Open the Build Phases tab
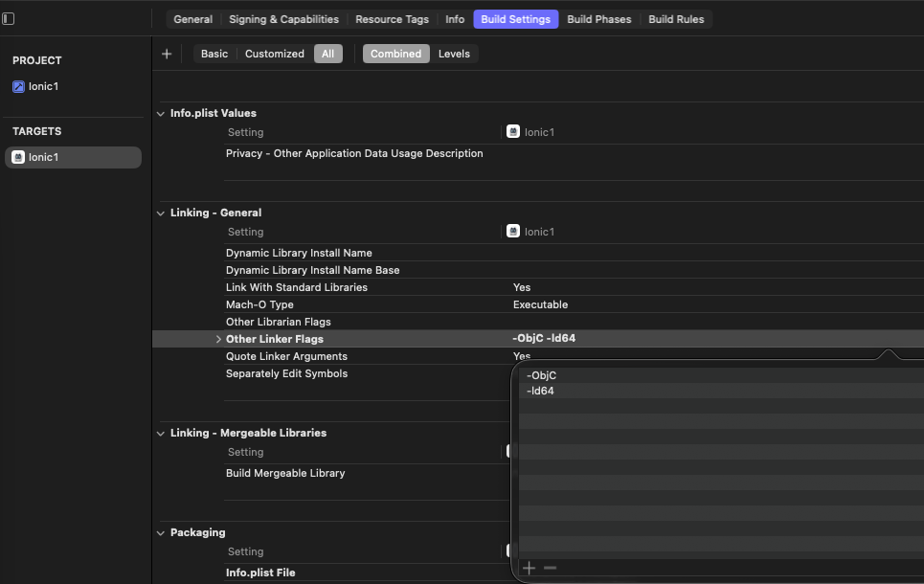The width and height of the screenshot is (924, 584). tap(598, 19)
